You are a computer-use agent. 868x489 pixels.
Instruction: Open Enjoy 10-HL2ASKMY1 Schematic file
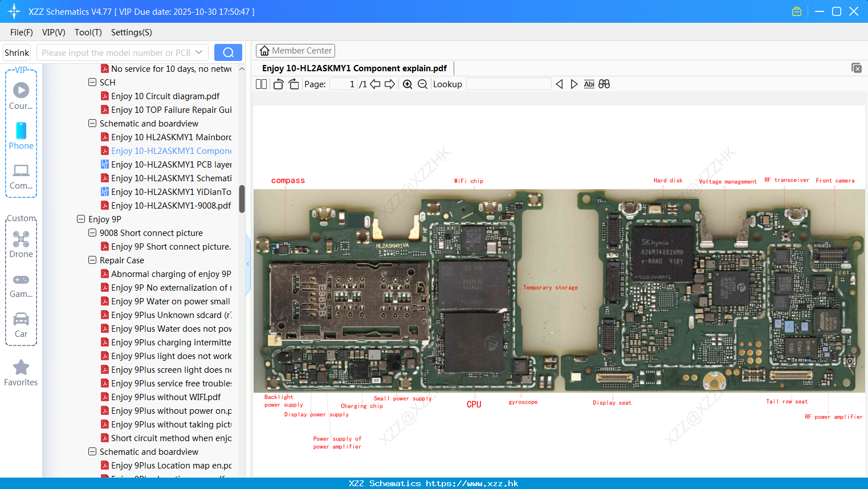[166, 178]
